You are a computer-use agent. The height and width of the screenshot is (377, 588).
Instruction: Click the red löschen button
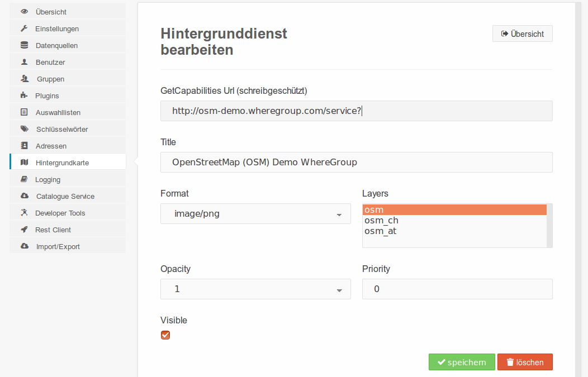point(525,362)
